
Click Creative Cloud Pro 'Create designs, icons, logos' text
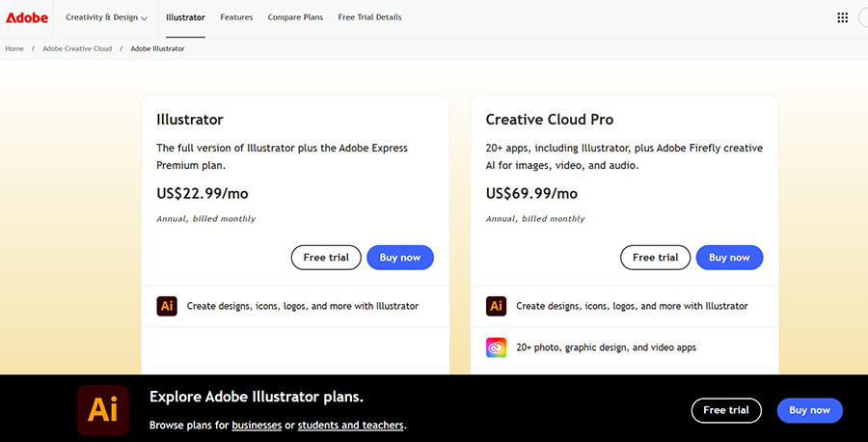tap(632, 306)
